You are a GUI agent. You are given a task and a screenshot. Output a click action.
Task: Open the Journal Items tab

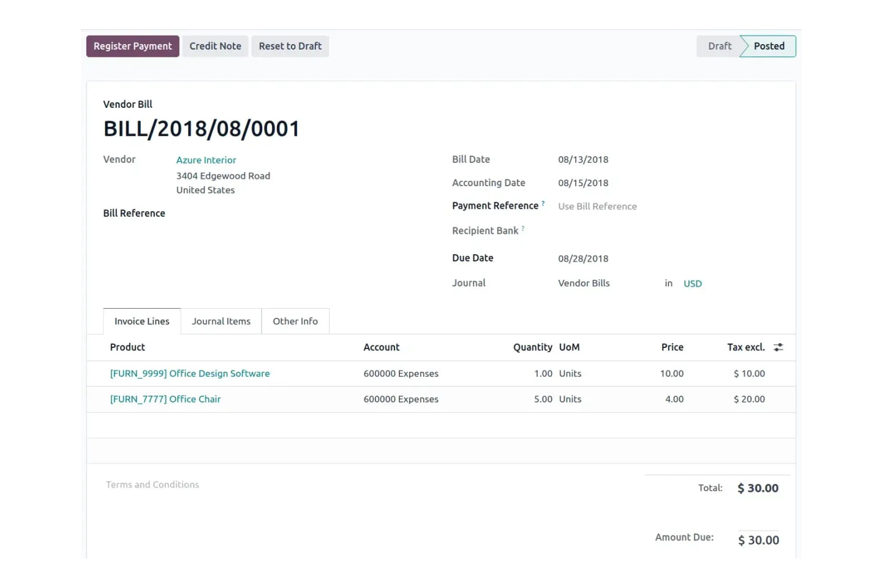(221, 321)
